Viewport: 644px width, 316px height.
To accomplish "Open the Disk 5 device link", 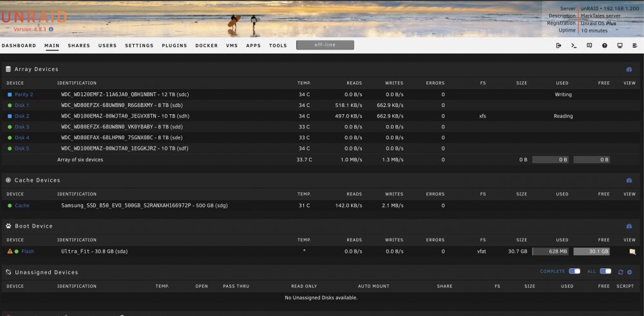I will (x=22, y=148).
